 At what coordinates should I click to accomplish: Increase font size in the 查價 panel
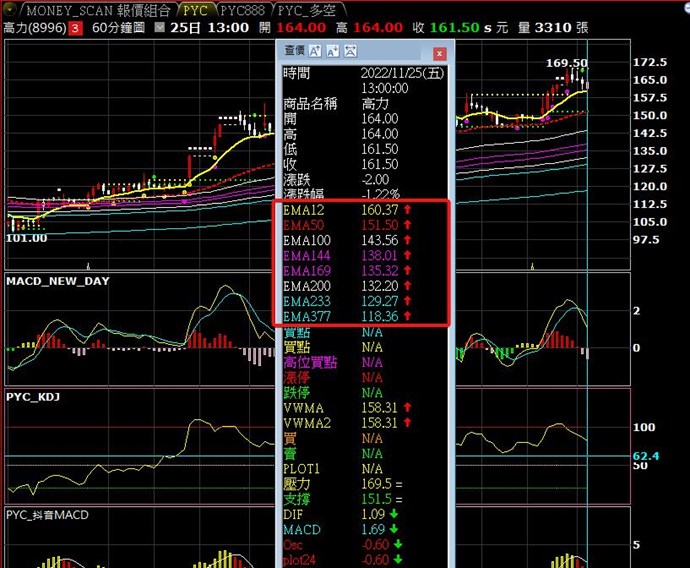(315, 51)
